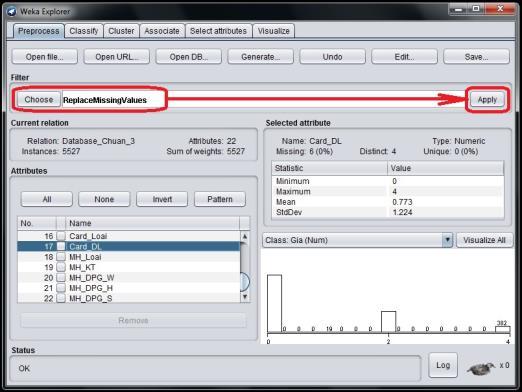
Task: Open the Visualize tab
Action: click(273, 31)
